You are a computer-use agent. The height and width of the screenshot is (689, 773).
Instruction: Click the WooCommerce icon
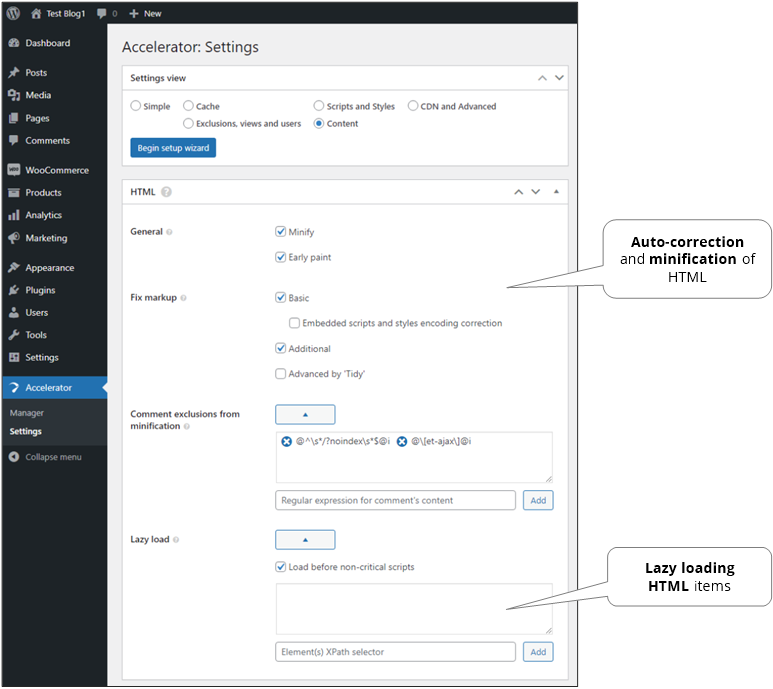tap(14, 170)
